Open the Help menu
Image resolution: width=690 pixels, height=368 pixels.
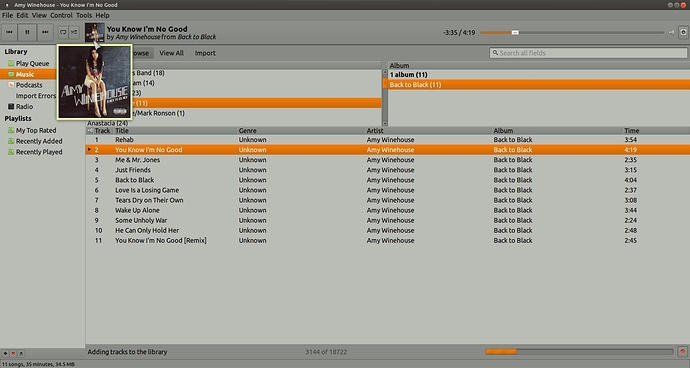pyautogui.click(x=102, y=15)
